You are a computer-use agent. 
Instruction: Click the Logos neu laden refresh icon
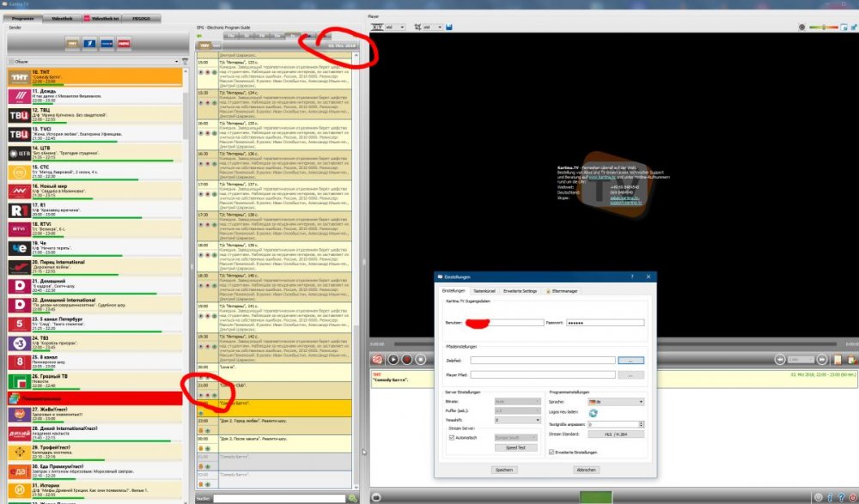coord(593,413)
